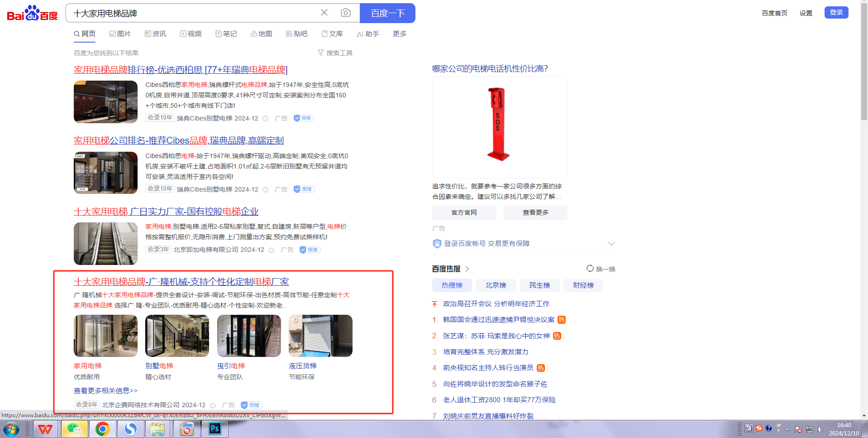Screen dimensions: 868x438
Task: Click the 查看更多 button
Action: (x=535, y=212)
